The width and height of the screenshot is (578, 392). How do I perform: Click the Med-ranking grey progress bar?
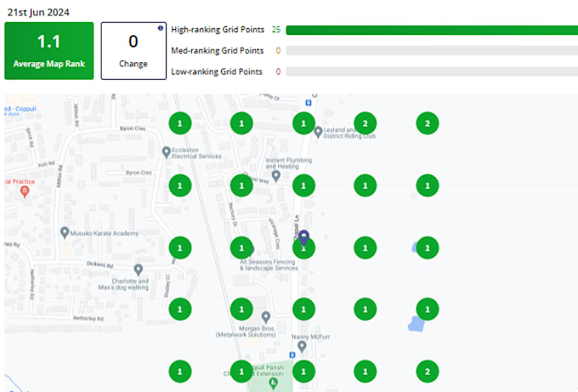click(432, 50)
